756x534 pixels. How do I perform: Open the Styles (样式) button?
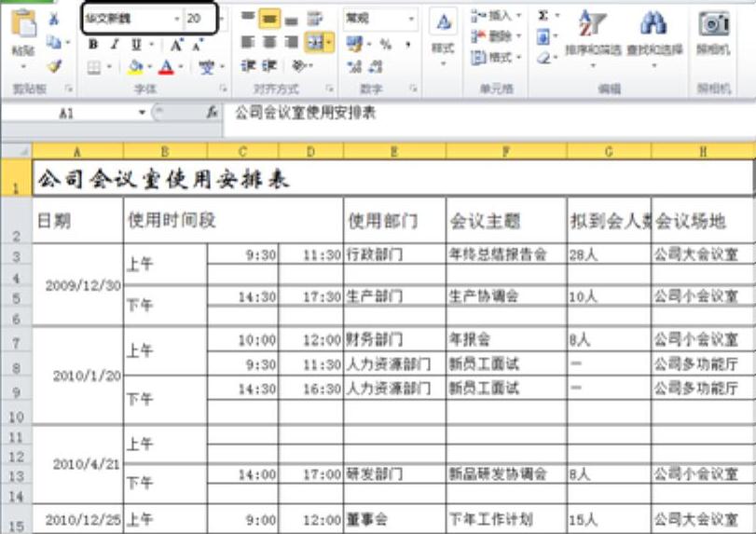pos(443,36)
